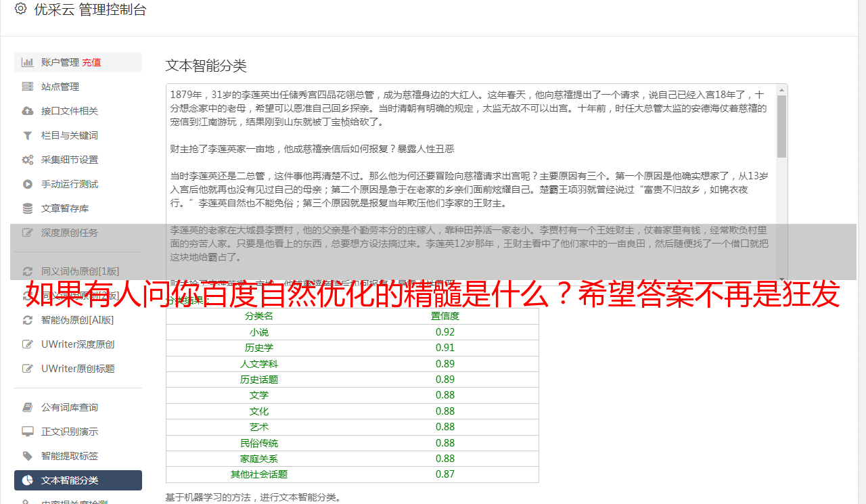This screenshot has height=504, width=866.
Task: Click the 0.91 confidence value
Action: point(445,348)
